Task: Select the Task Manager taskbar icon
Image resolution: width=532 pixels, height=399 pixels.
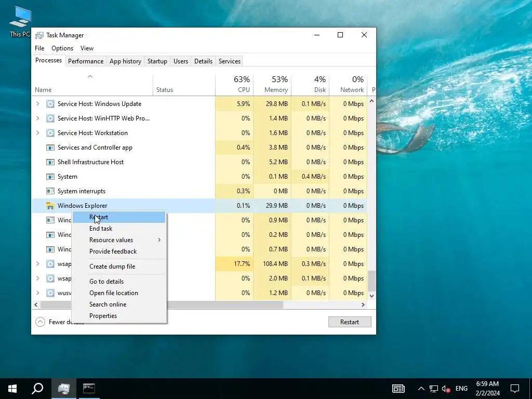Action: [x=63, y=389]
